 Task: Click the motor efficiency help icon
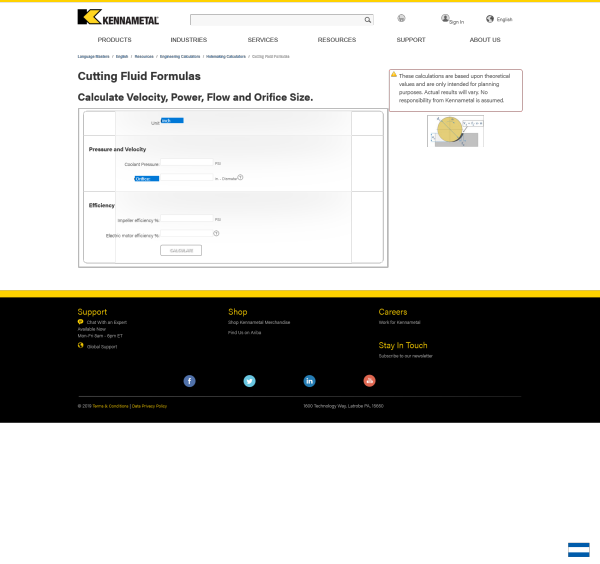[216, 233]
